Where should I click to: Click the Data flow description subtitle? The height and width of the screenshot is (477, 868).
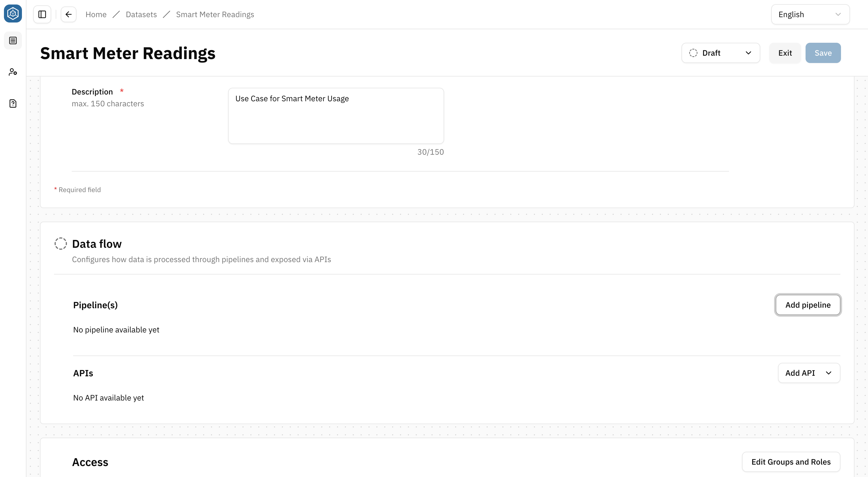(201, 259)
